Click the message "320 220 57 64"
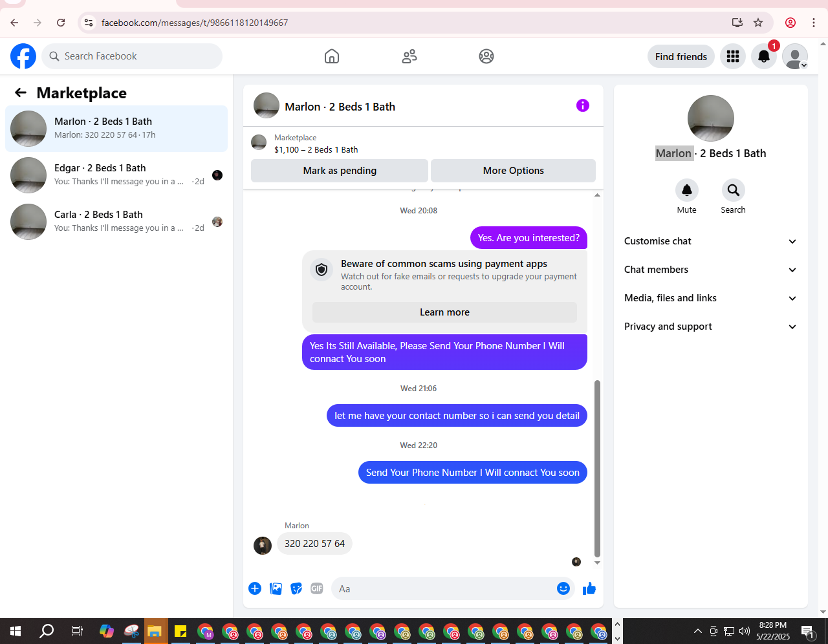Image resolution: width=828 pixels, height=644 pixels. (315, 544)
